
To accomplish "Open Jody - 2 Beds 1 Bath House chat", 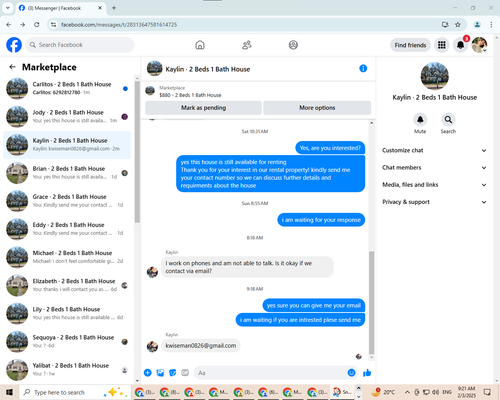I will click(x=67, y=116).
